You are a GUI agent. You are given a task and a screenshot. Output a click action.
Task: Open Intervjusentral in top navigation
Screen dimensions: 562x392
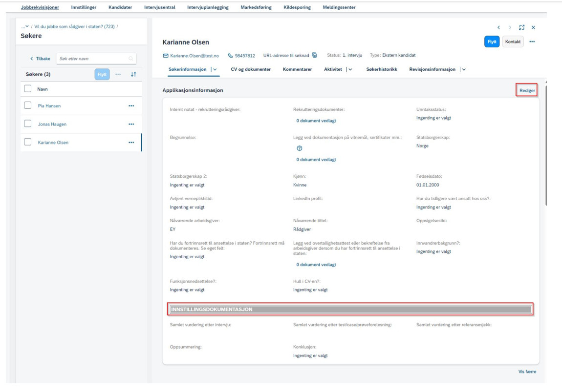(159, 7)
